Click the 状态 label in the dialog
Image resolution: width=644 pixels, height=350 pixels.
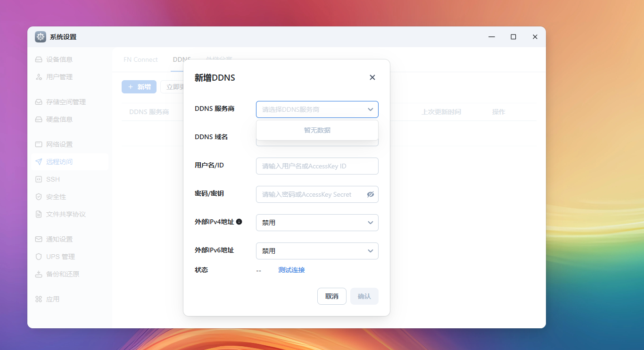[201, 270]
